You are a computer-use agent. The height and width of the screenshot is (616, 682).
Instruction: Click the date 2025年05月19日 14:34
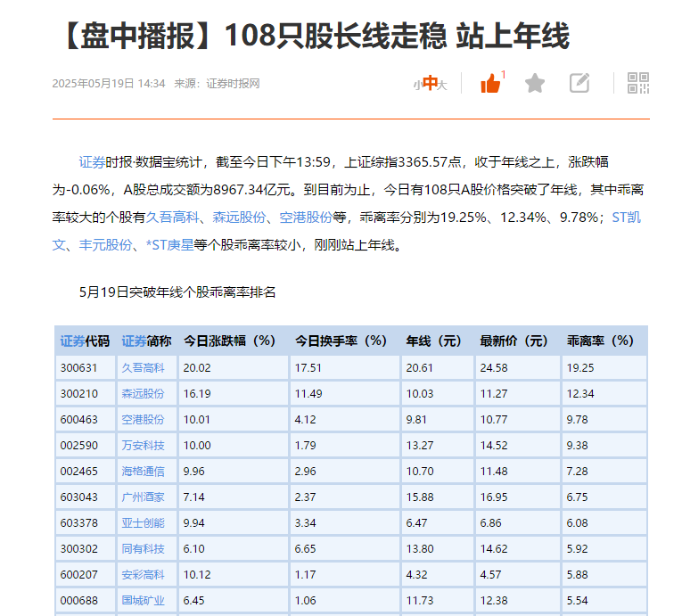pyautogui.click(x=109, y=84)
